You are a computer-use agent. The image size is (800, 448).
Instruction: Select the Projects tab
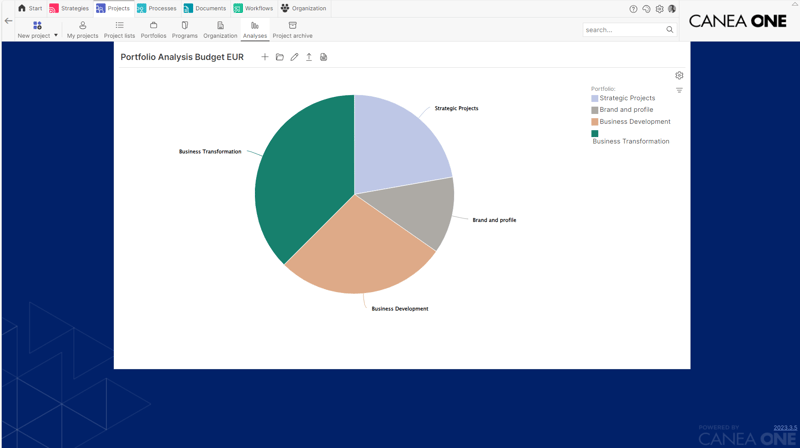click(x=113, y=8)
